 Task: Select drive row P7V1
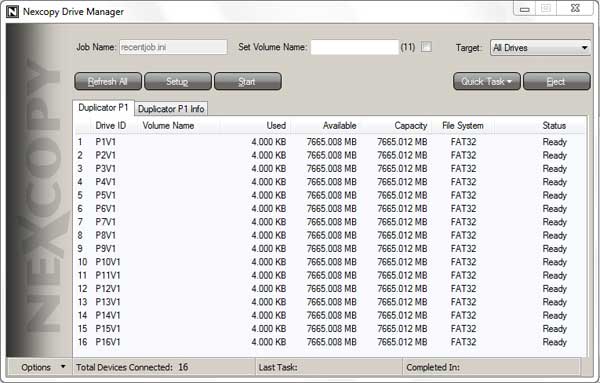[x=330, y=222]
